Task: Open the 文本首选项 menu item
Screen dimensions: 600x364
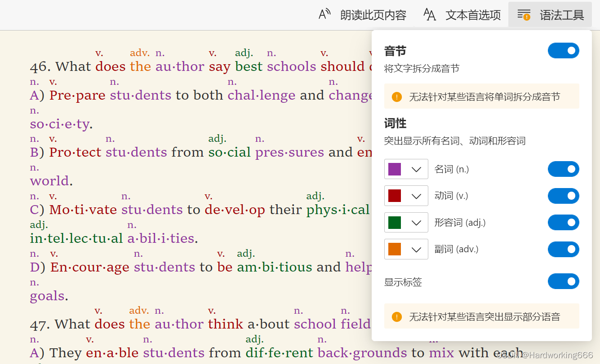Action: [x=473, y=15]
